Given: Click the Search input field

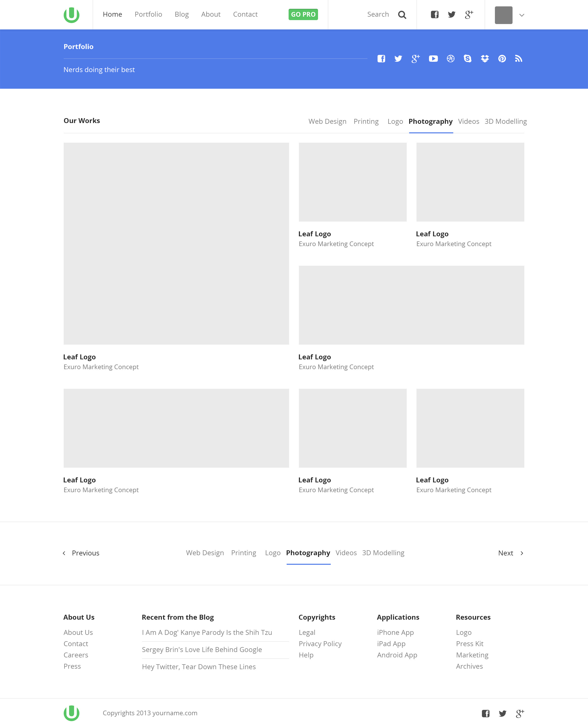Looking at the screenshot, I should click(x=378, y=14).
